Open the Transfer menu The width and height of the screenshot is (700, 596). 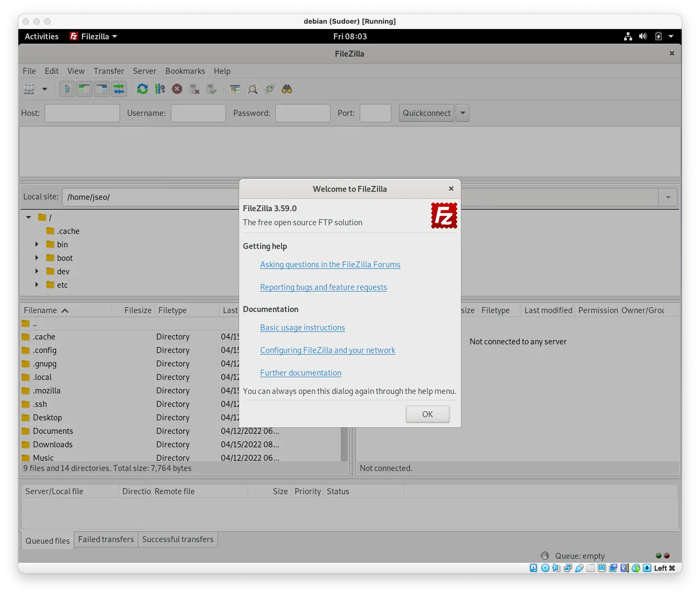[x=109, y=71]
